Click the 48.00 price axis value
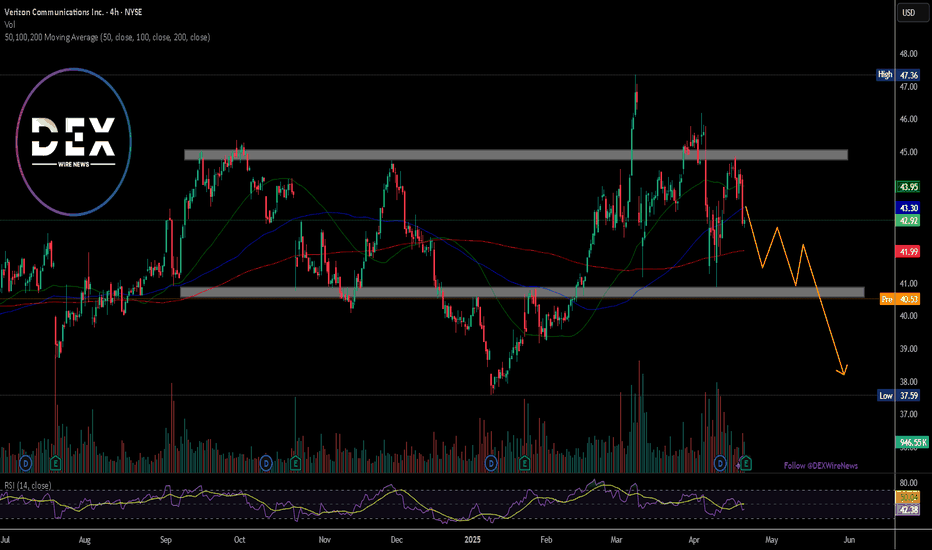Screen dimensions: 932x550 (908, 54)
